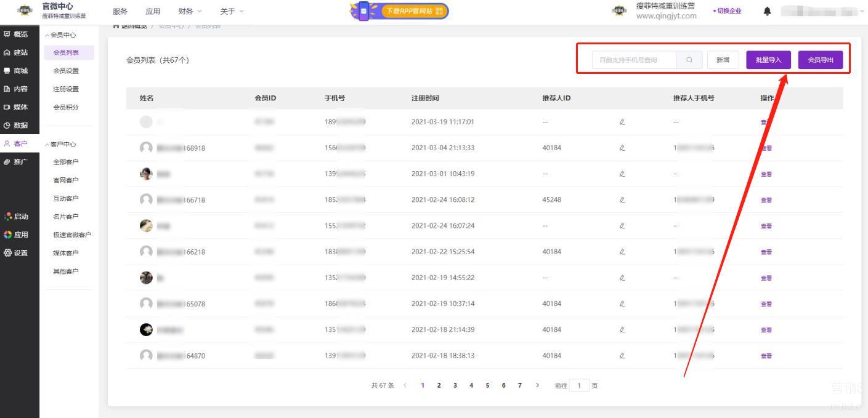Expand the 财务 top menu dropdown
Image resolution: width=868 pixels, height=418 pixels.
pyautogui.click(x=190, y=11)
